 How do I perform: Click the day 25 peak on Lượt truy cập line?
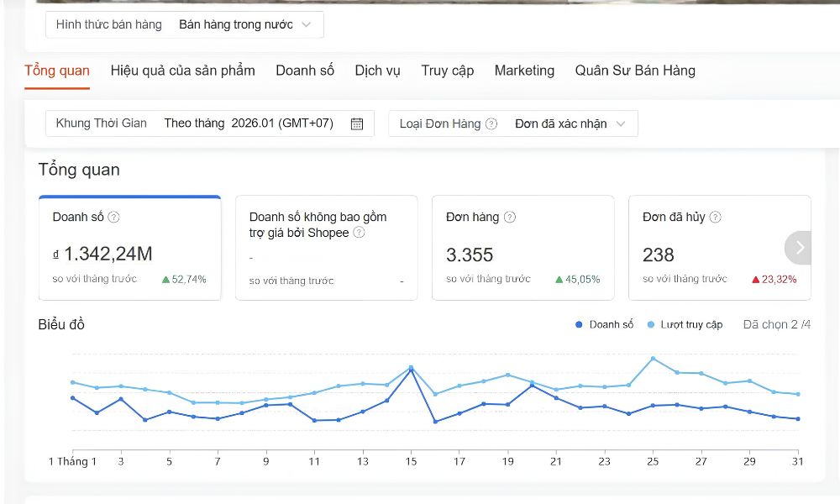point(653,359)
